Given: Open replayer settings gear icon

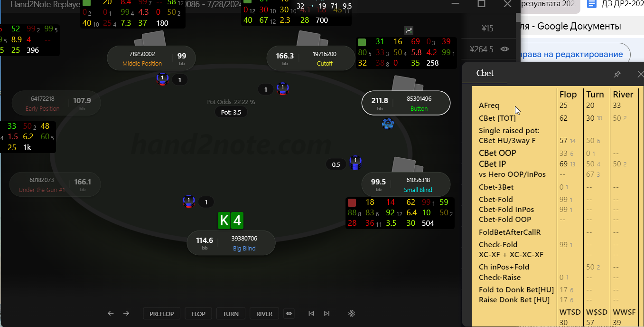Looking at the screenshot, I should [x=352, y=313].
